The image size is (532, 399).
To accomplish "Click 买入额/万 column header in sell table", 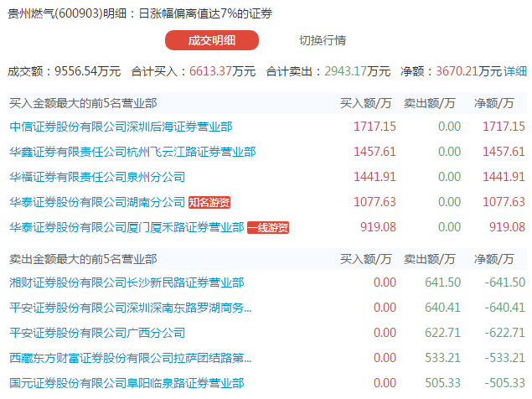I will [366, 259].
